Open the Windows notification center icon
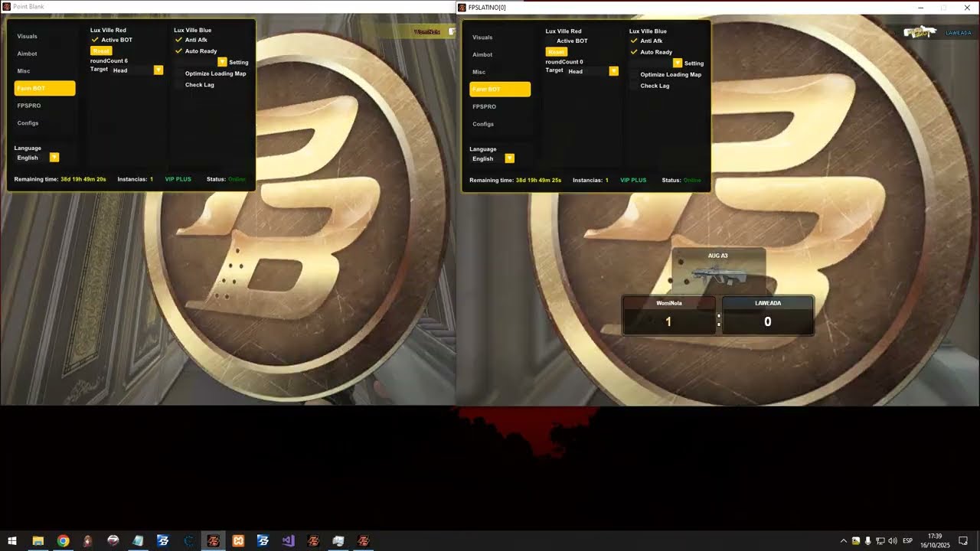Viewport: 980px width, 551px height. [963, 541]
